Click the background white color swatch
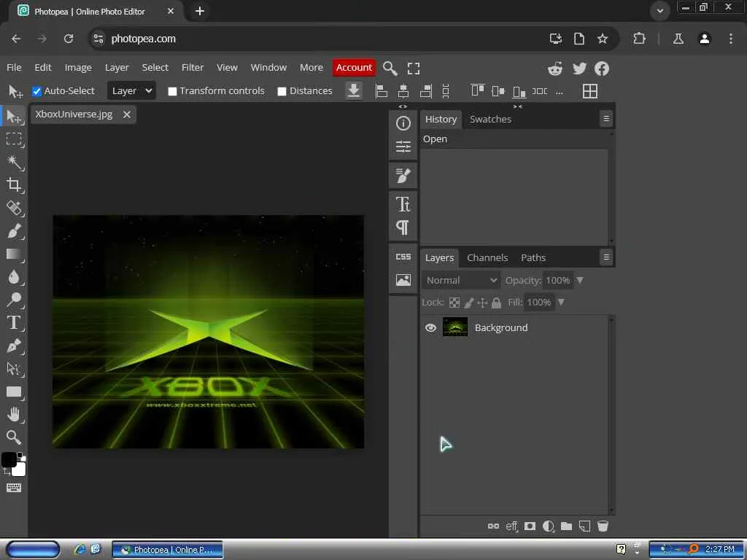Image resolution: width=747 pixels, height=560 pixels. 20,470
